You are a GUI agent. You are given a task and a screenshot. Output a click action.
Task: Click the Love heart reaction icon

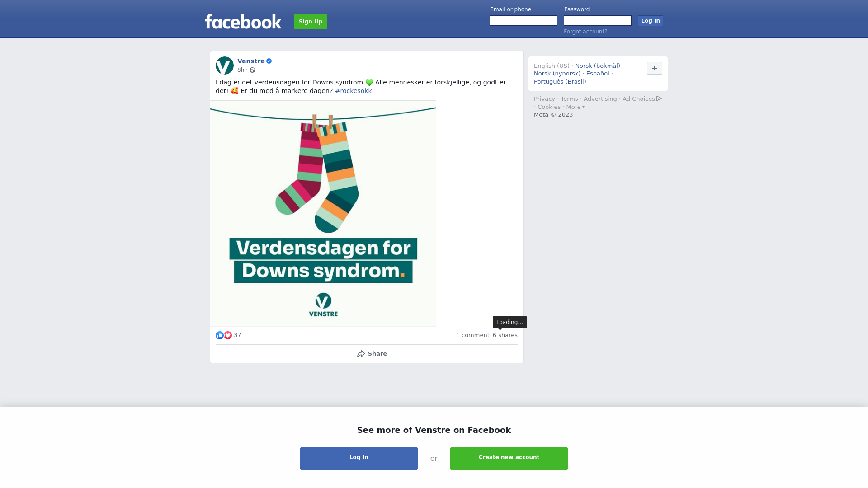point(228,335)
